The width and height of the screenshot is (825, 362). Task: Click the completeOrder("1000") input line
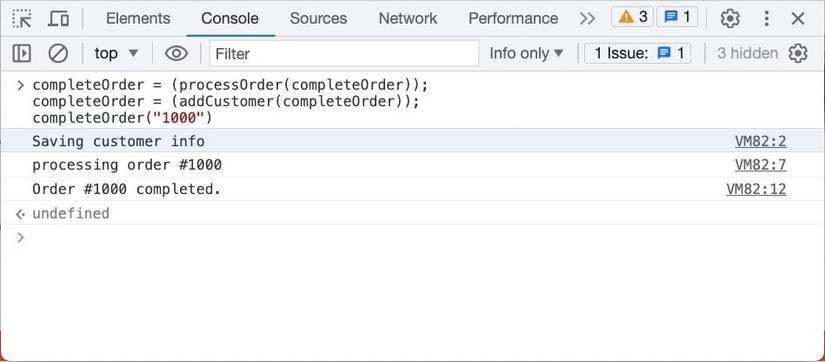tap(122, 118)
